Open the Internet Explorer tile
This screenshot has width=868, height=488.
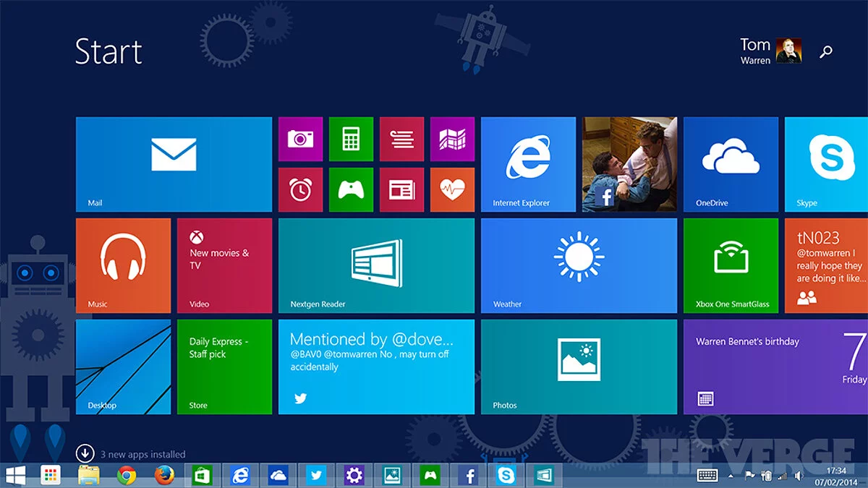coord(528,164)
